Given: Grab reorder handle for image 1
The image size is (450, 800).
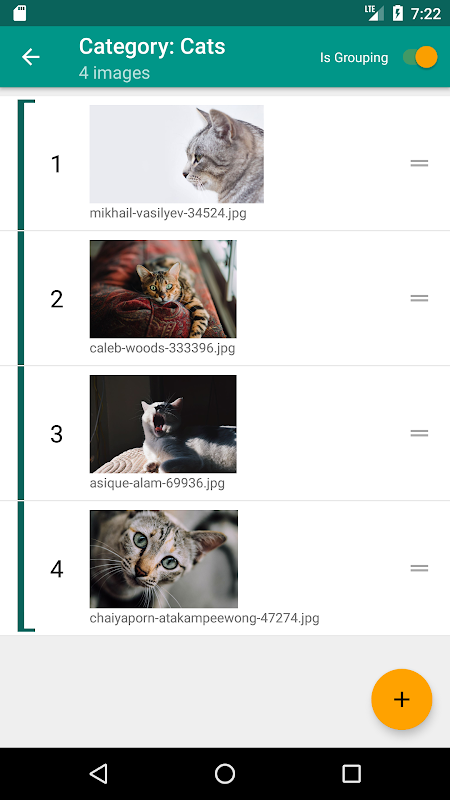Looking at the screenshot, I should click(419, 163).
